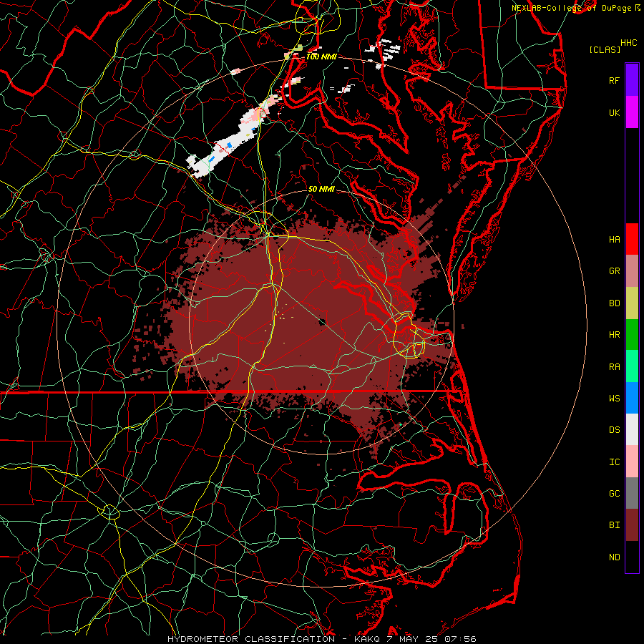Click the UK legend label
The width and height of the screenshot is (644, 644).
coord(614,112)
